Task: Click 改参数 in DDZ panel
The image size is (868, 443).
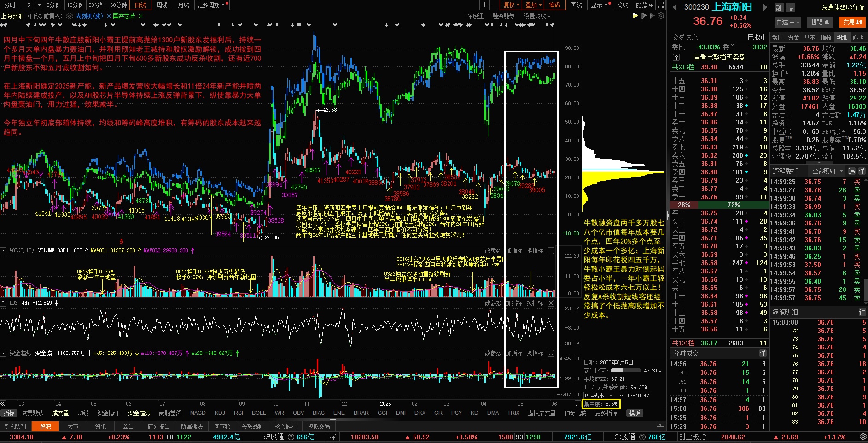Action: coord(493,303)
